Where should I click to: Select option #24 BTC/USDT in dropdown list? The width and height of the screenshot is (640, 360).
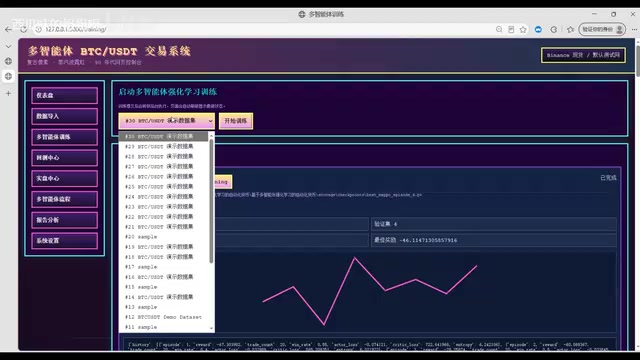coord(163,197)
